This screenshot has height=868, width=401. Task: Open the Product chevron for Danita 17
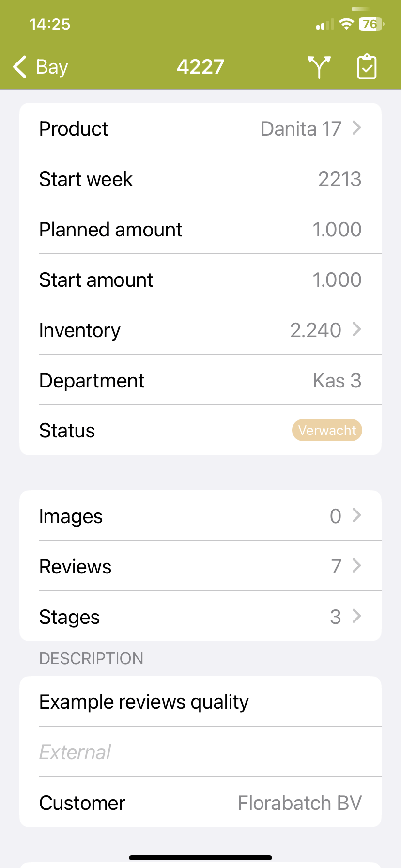357,128
